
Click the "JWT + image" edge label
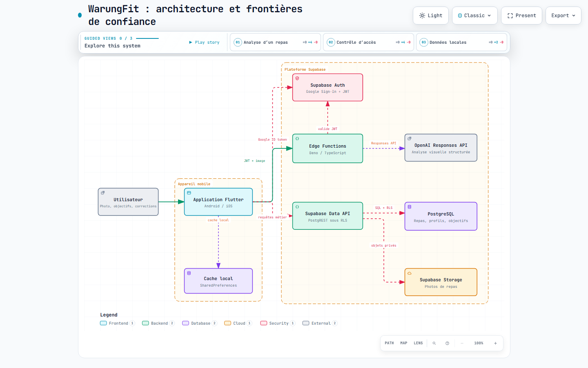click(x=254, y=161)
